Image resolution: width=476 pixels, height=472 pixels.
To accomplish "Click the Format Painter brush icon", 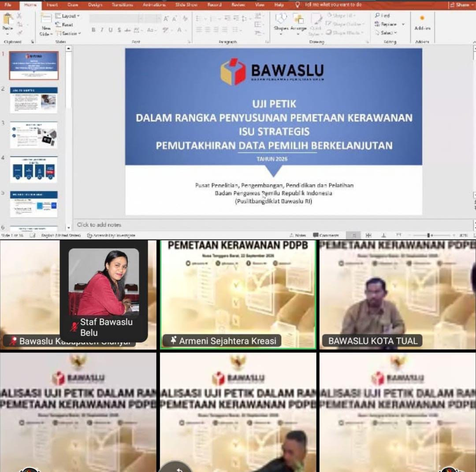I will tap(19, 33).
